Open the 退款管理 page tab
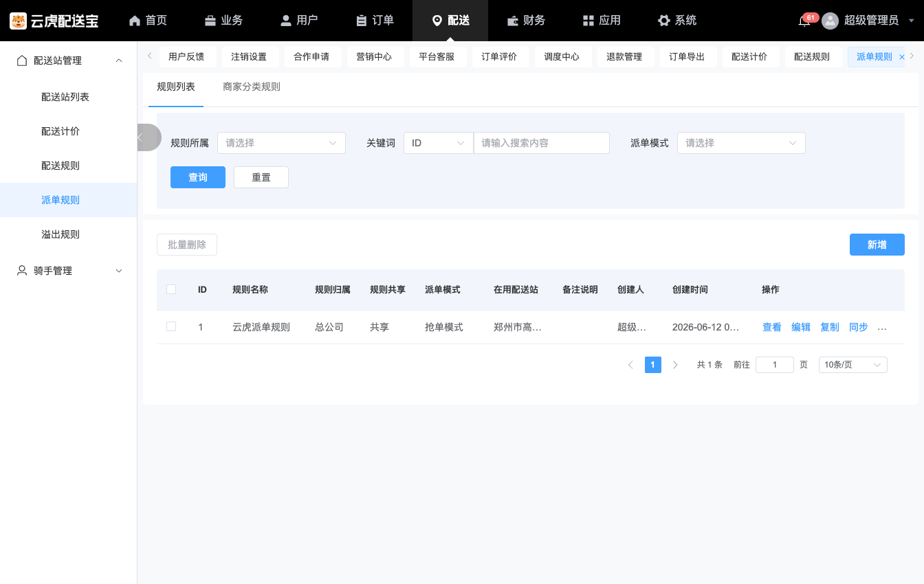Image resolution: width=924 pixels, height=584 pixels. tap(624, 57)
